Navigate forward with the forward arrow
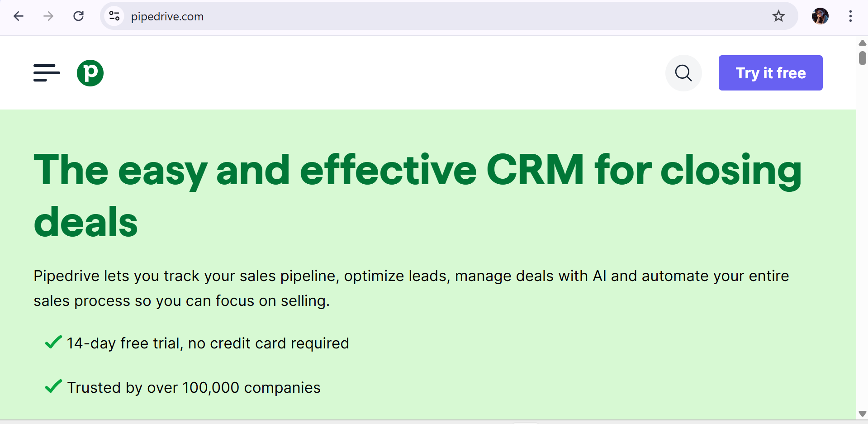This screenshot has width=868, height=424. 48,16
